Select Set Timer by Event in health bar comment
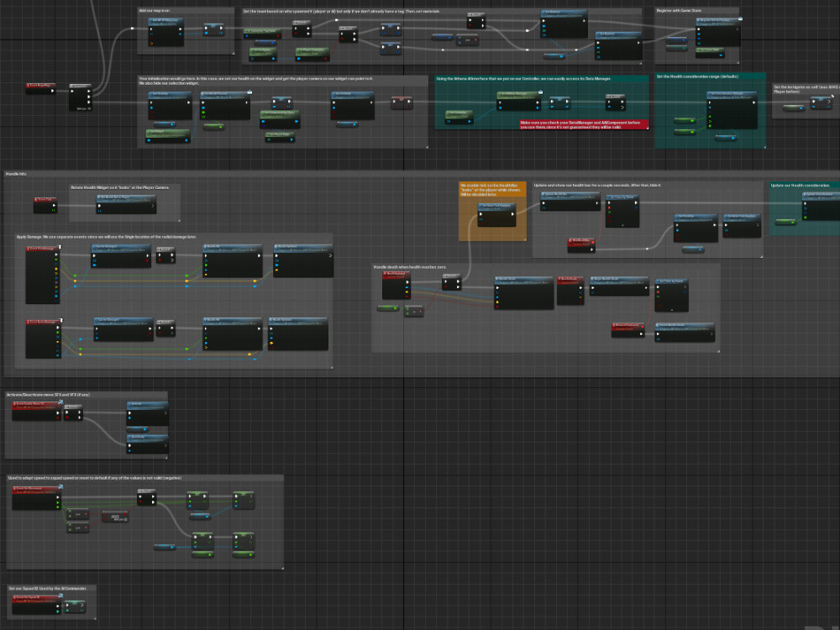Image resolution: width=840 pixels, height=630 pixels. tap(622, 211)
